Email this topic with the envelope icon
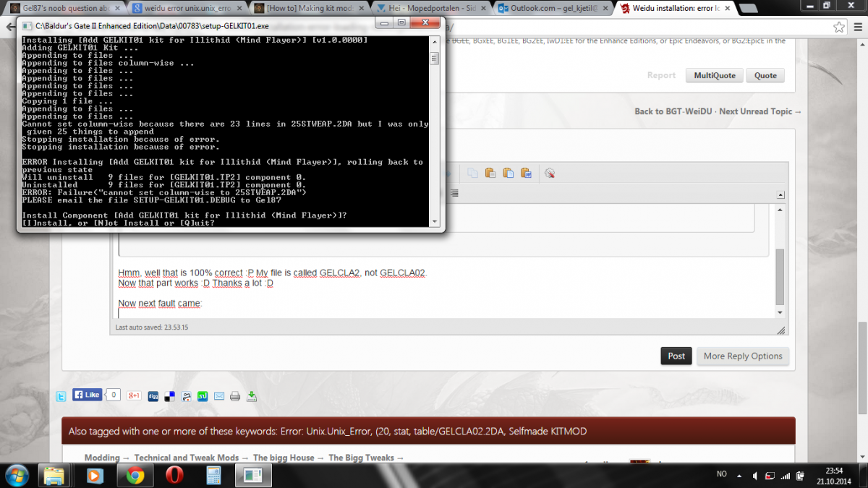 [x=219, y=396]
